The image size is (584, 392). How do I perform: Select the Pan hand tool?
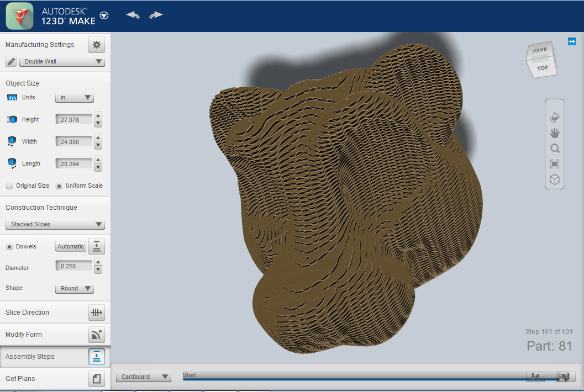(x=555, y=133)
